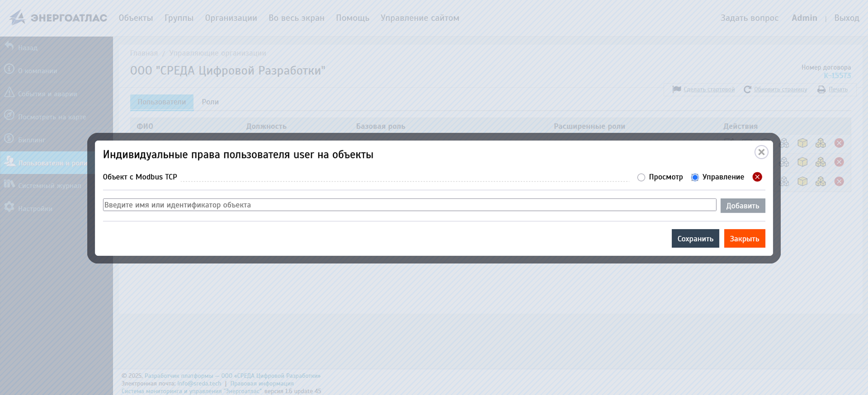Image resolution: width=868 pixels, height=395 pixels.
Task: Click the Энергоатлас logo icon
Action: click(17, 18)
